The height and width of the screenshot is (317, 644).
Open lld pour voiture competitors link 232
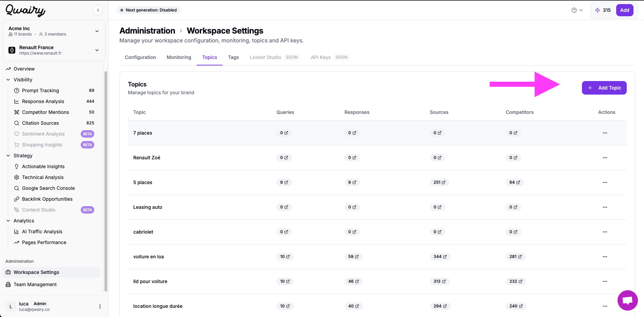515,281
